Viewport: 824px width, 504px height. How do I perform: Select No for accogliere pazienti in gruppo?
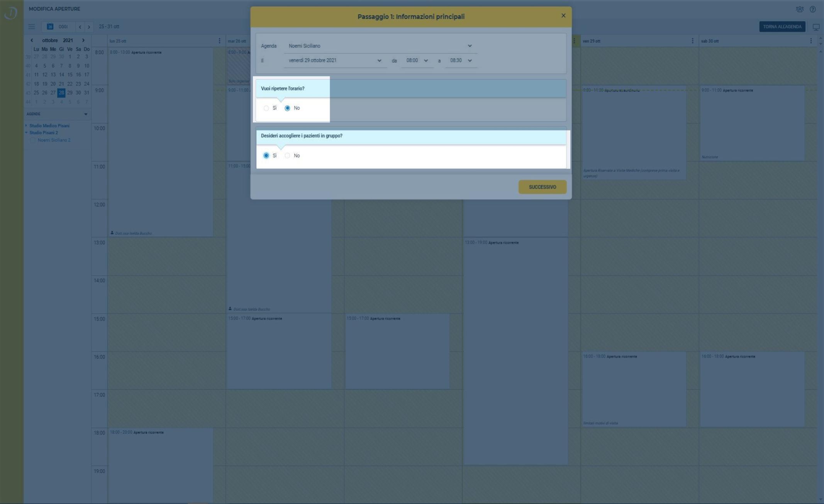pyautogui.click(x=287, y=156)
